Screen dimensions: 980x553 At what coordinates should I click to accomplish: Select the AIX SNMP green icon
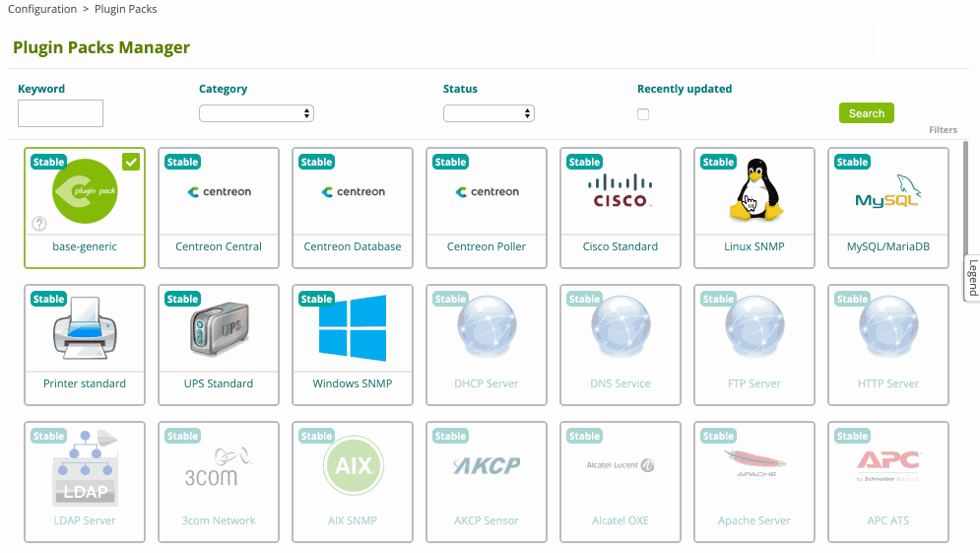click(x=353, y=463)
